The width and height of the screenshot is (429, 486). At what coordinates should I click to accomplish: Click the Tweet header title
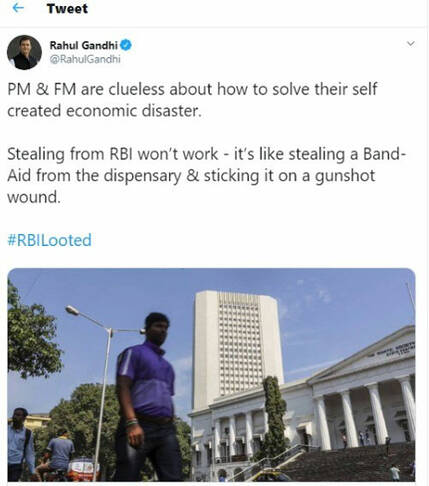pos(67,8)
